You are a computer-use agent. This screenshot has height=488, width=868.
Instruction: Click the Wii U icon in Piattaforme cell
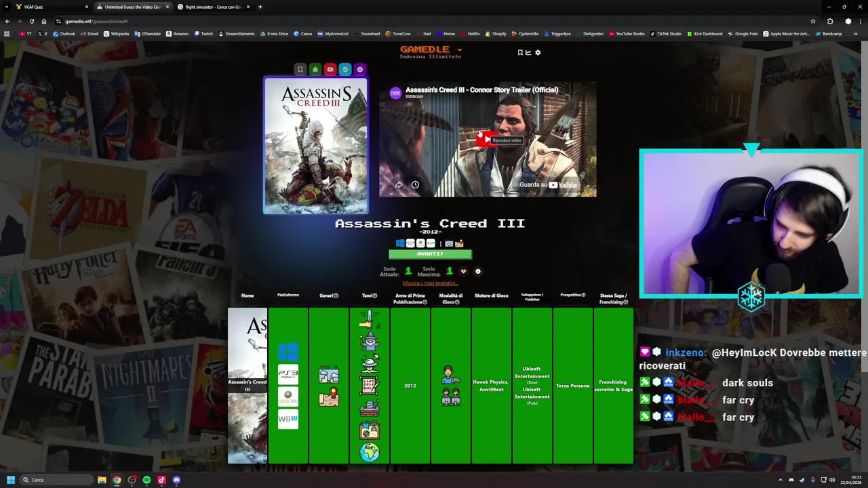[x=288, y=419]
